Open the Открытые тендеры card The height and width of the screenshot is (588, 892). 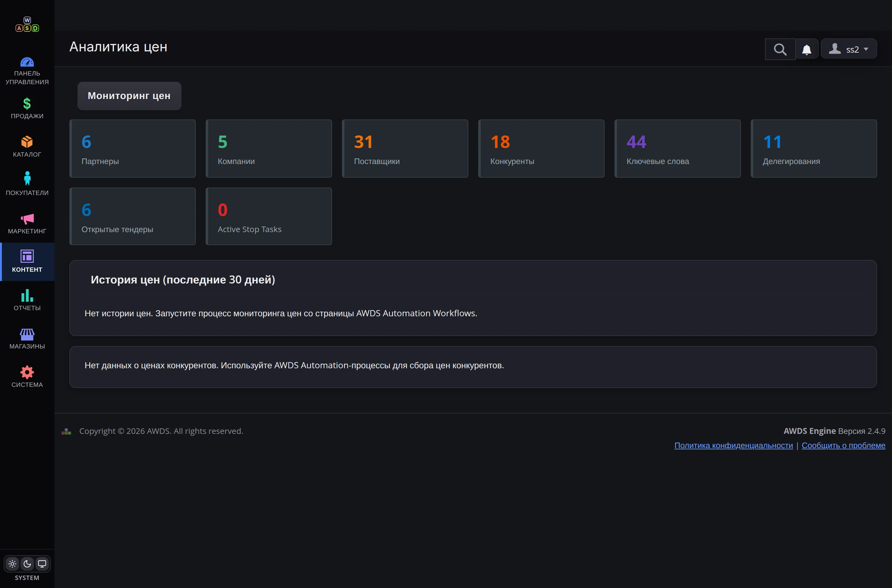click(133, 216)
